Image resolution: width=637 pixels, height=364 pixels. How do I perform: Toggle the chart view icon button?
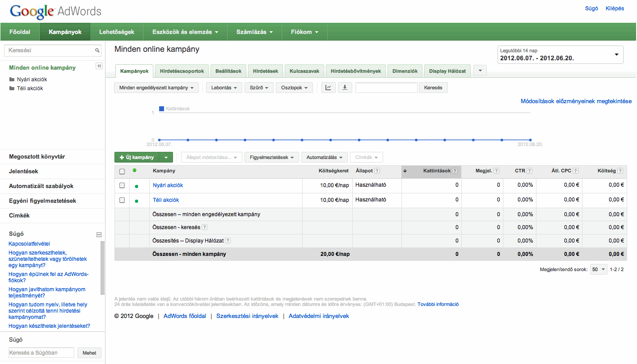tap(328, 88)
